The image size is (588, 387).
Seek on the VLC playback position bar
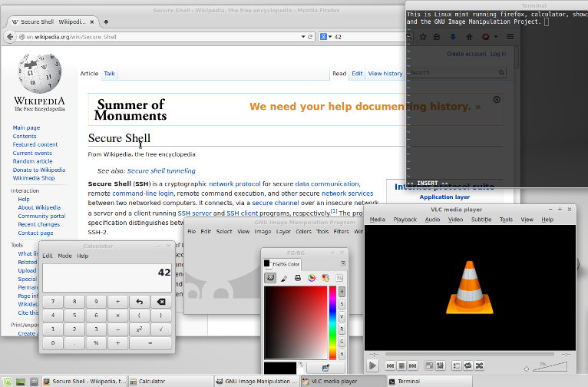(x=470, y=354)
